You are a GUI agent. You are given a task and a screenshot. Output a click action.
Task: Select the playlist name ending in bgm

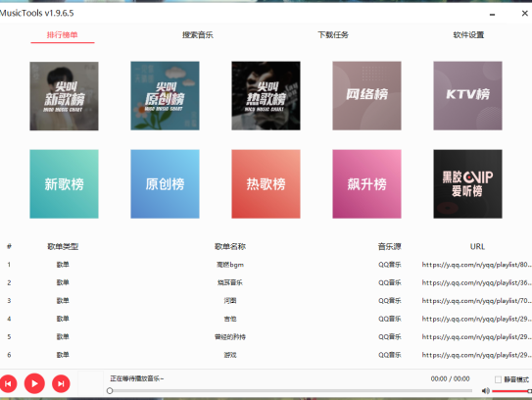(x=230, y=265)
